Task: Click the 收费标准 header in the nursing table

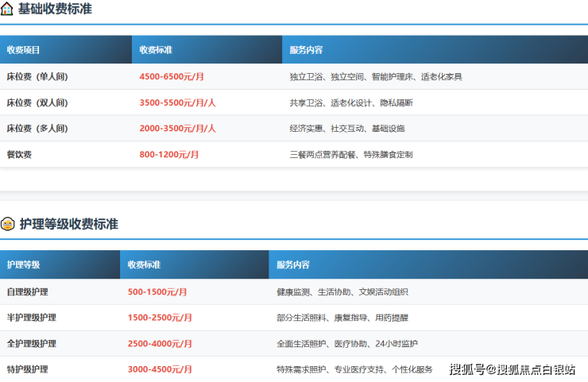Action: [144, 264]
